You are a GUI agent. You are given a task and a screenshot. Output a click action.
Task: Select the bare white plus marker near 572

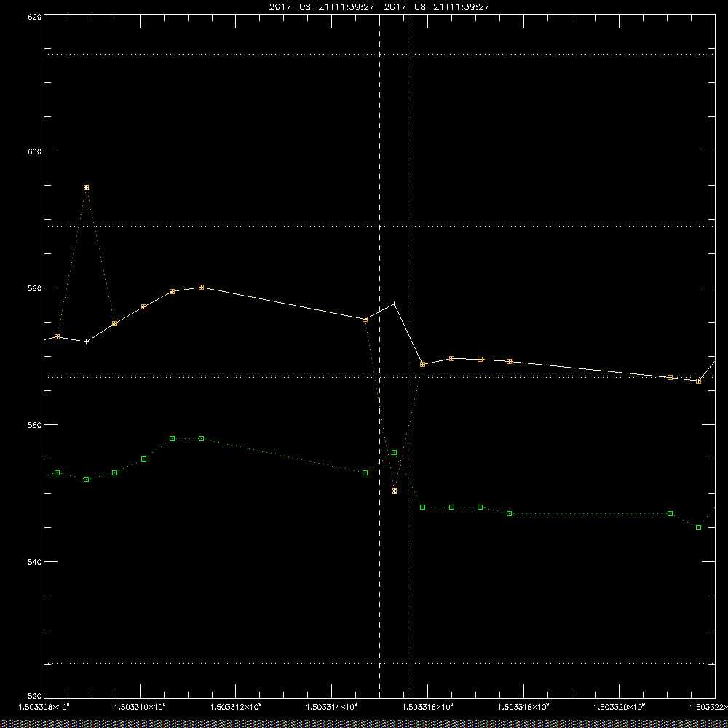pos(86,341)
